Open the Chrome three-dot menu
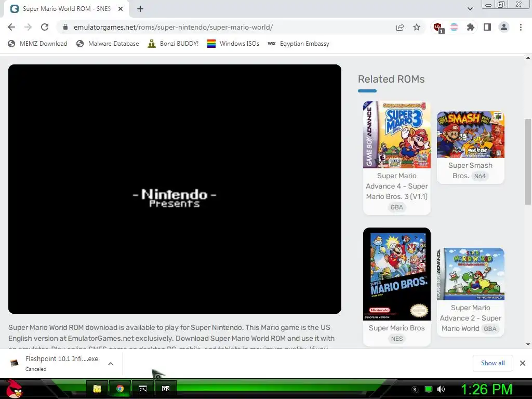The image size is (532, 399). coord(521,27)
